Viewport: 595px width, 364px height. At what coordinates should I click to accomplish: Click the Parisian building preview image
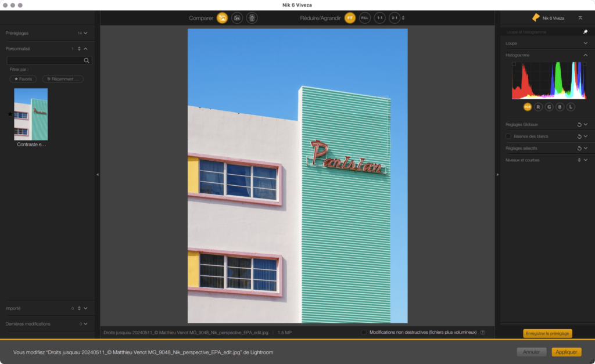tap(297, 176)
